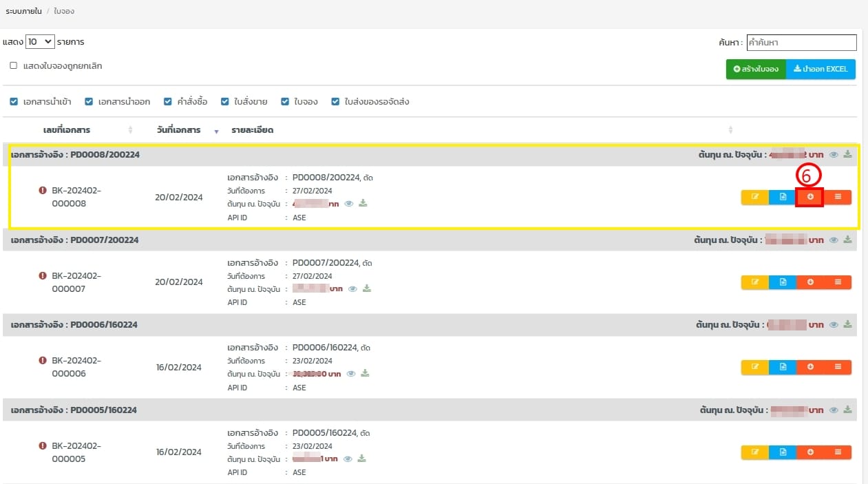Click the yellow edit button for BK-202402-000005
Image resolution: width=868 pixels, height=484 pixels.
coord(754,452)
